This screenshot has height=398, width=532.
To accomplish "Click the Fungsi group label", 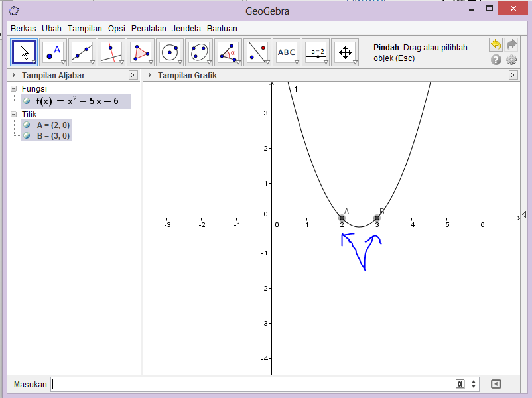I will coord(34,89).
